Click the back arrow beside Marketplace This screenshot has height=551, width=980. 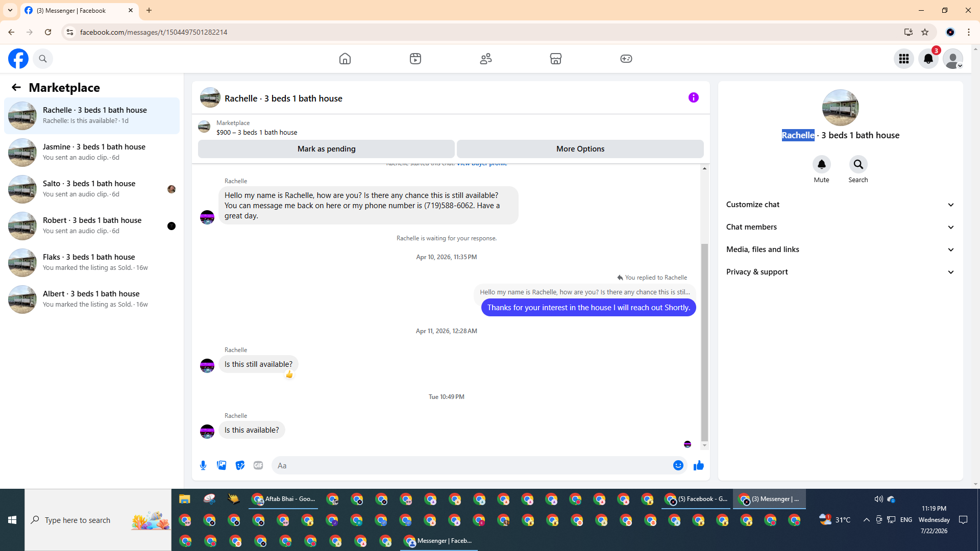16,87
